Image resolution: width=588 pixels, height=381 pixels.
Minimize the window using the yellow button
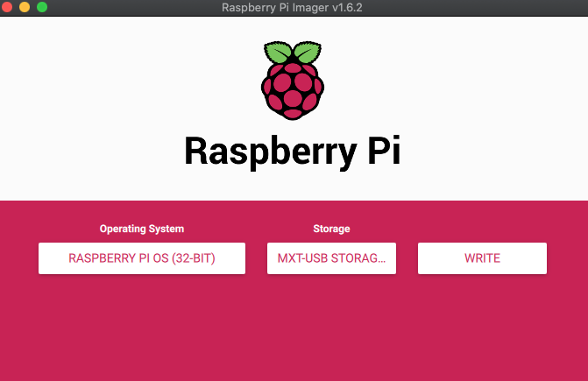pos(25,7)
